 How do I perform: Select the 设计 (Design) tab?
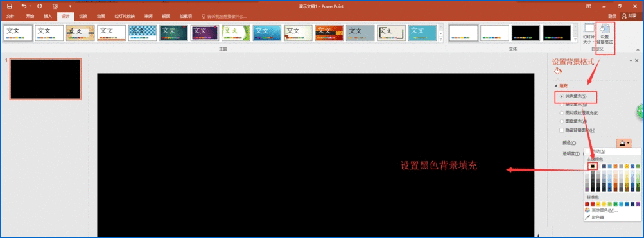(65, 17)
